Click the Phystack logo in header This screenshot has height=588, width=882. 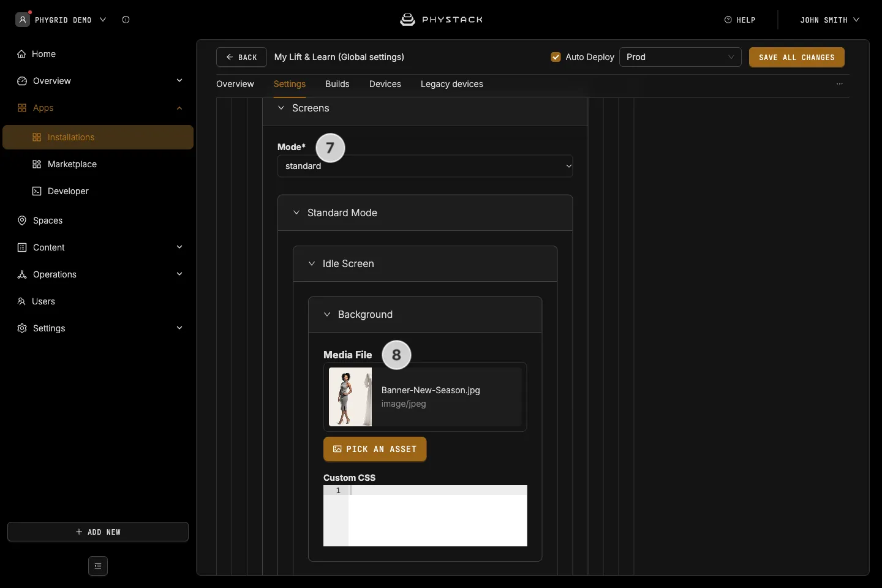click(441, 20)
